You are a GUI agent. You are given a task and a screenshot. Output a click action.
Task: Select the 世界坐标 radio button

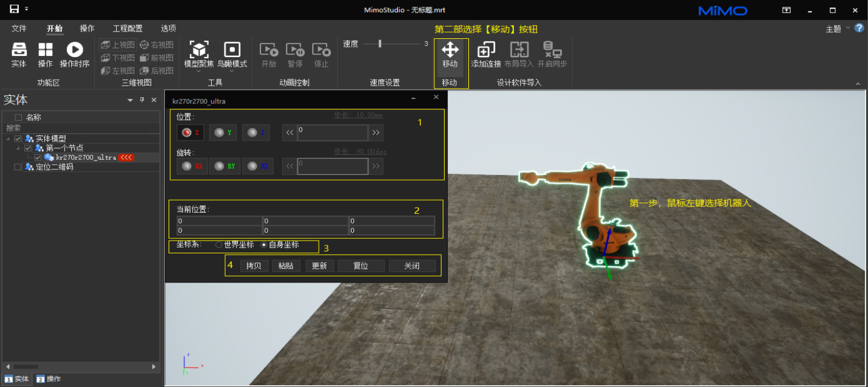click(219, 245)
